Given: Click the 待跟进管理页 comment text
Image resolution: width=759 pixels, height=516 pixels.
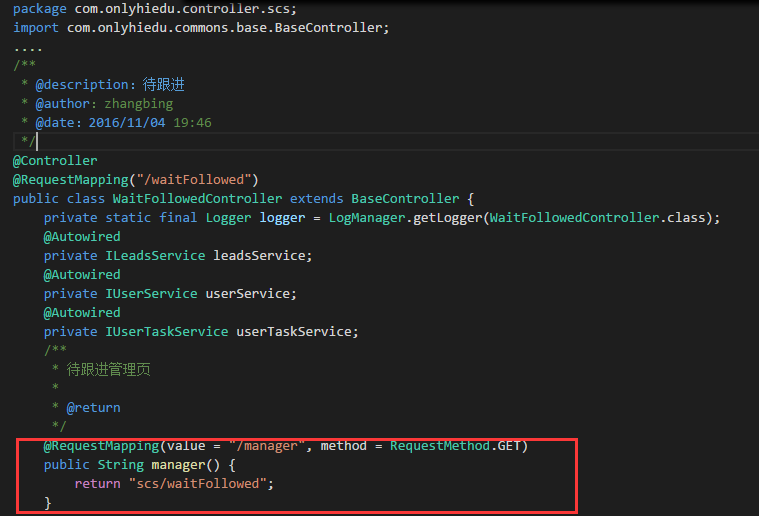Looking at the screenshot, I should coord(108,369).
